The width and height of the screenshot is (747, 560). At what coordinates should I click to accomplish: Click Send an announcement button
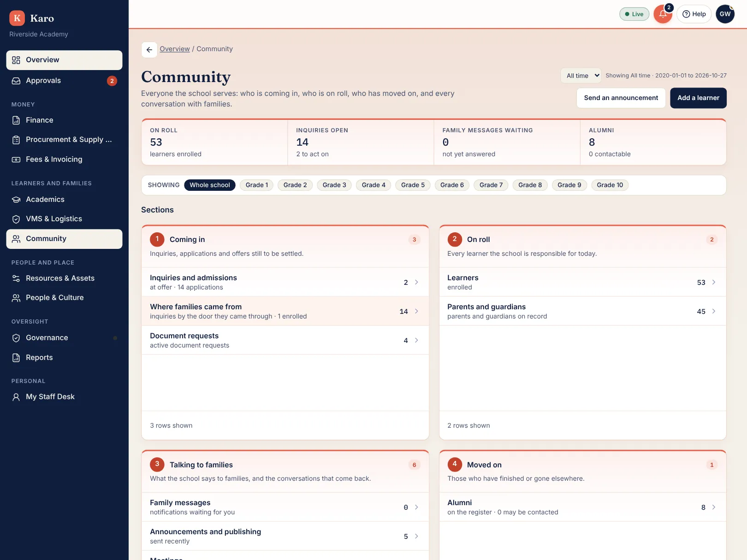pyautogui.click(x=621, y=98)
